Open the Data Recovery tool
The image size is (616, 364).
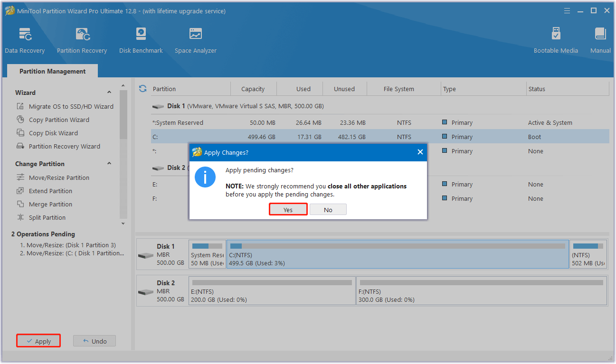point(25,41)
